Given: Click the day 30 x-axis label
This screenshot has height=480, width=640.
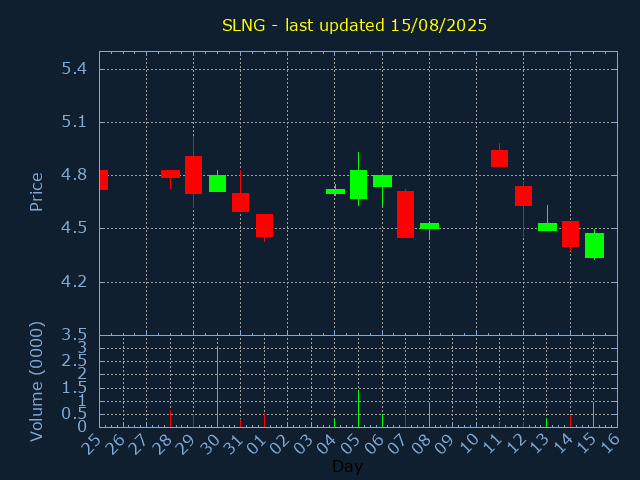Looking at the screenshot, I should [x=208, y=444].
